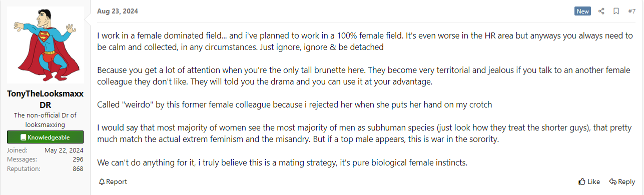Open the TonyTheLooksmaxxDR profile name
This screenshot has width=644, height=195.
coord(45,99)
